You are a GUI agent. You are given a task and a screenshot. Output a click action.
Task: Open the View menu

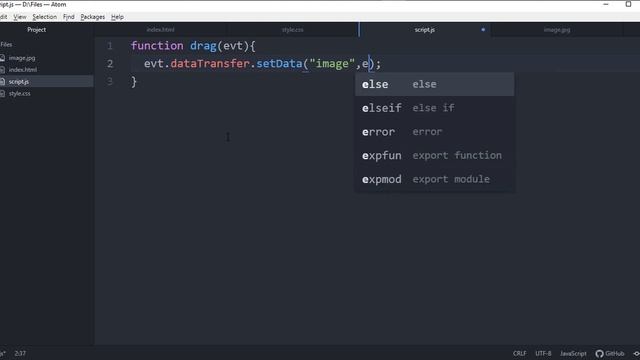[x=19, y=17]
